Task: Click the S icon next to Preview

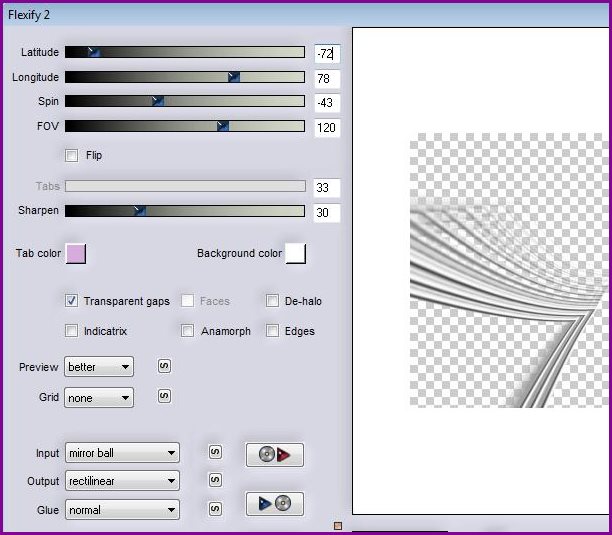Action: (165, 367)
